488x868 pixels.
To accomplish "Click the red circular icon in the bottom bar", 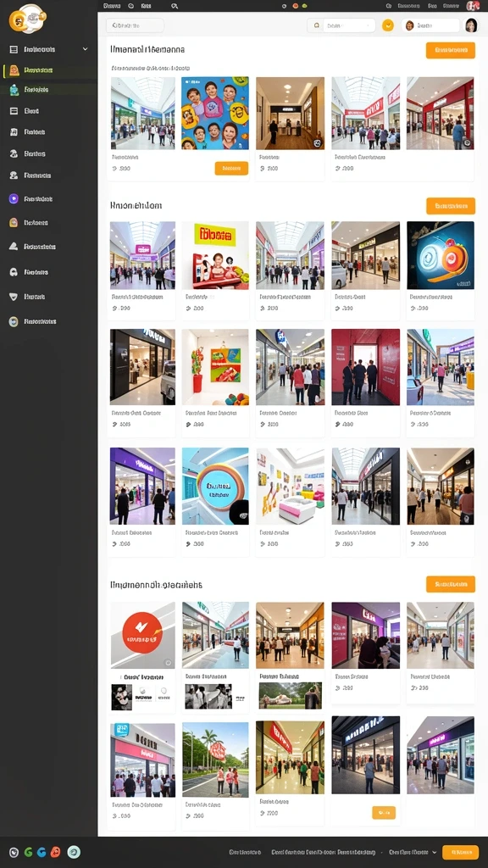I will tap(55, 852).
